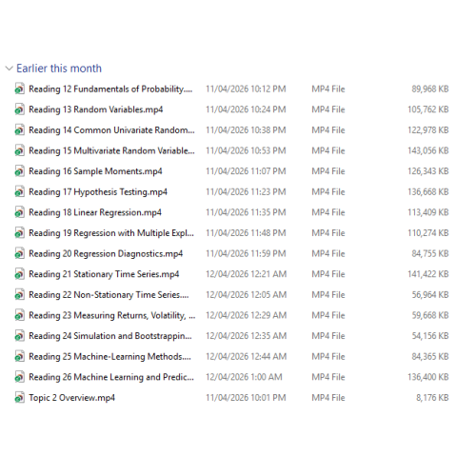Click the date 12/04/2026 1:00 AM
476x476 pixels.
click(244, 377)
